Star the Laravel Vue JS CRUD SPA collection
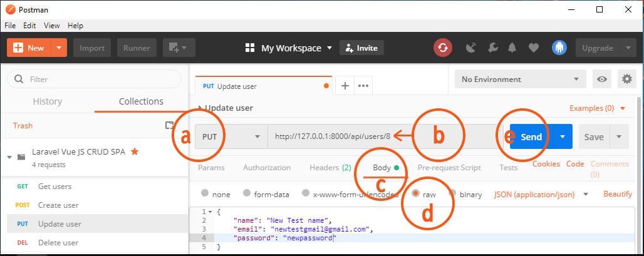 point(134,152)
